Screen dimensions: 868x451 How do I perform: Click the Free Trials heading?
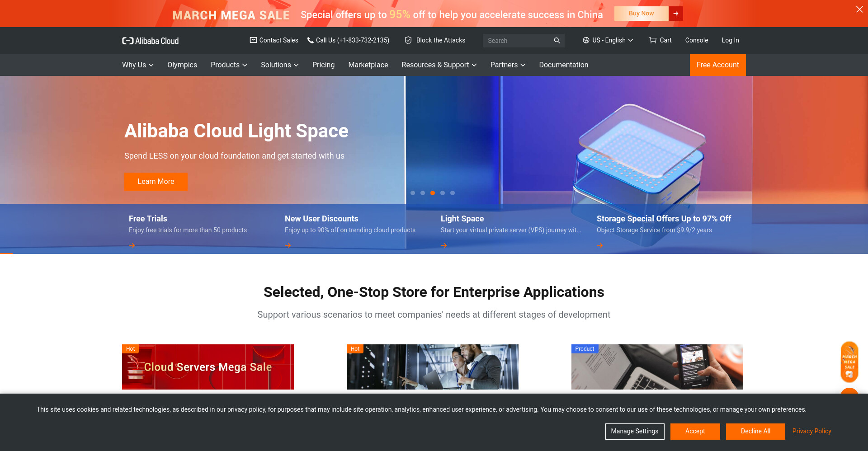tap(148, 219)
